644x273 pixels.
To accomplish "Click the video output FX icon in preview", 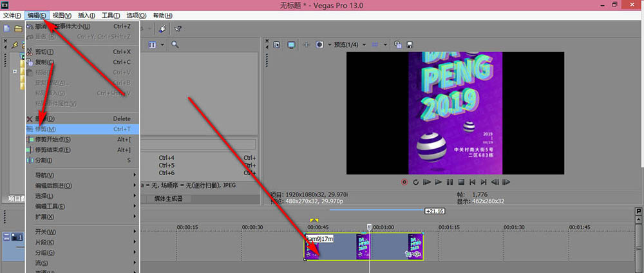I will 306,44.
